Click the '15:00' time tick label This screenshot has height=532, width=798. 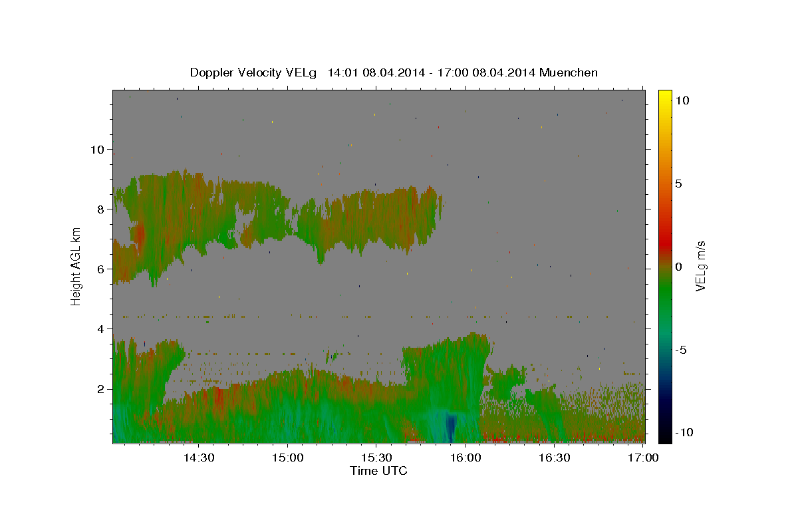[287, 458]
